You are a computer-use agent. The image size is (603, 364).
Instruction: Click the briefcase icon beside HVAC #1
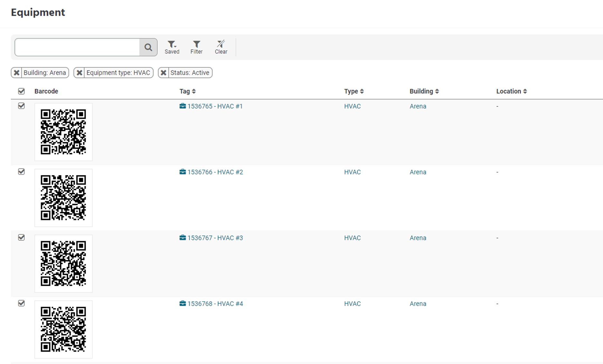183,106
